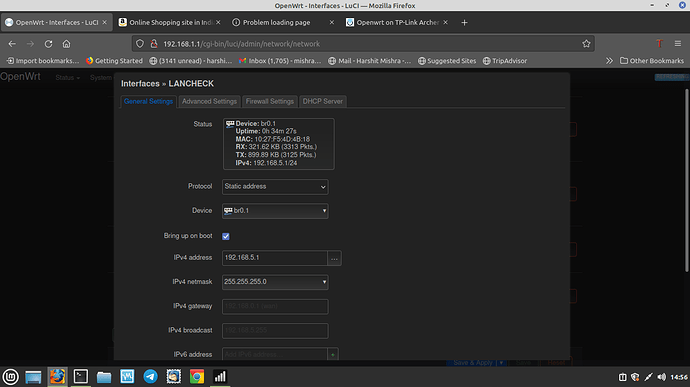Screen dimensions: 690x387
Task: Click the IPv6 address input field
Action: coord(275,354)
